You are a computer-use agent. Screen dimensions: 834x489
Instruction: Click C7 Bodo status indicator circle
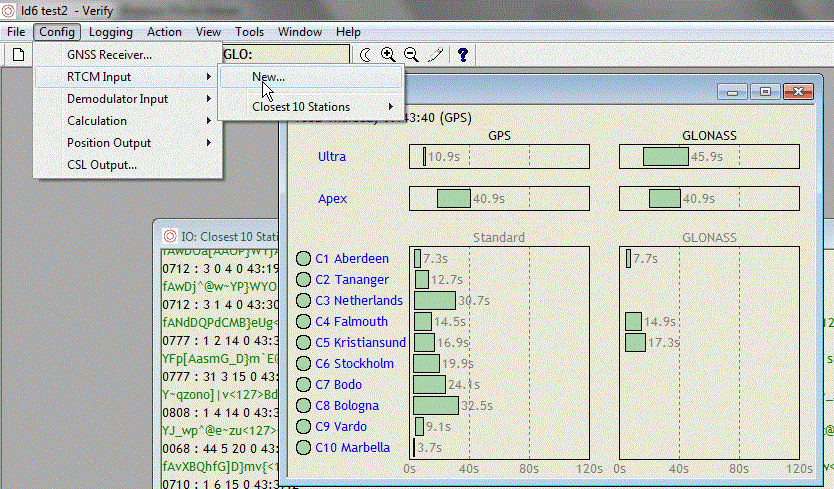[303, 384]
